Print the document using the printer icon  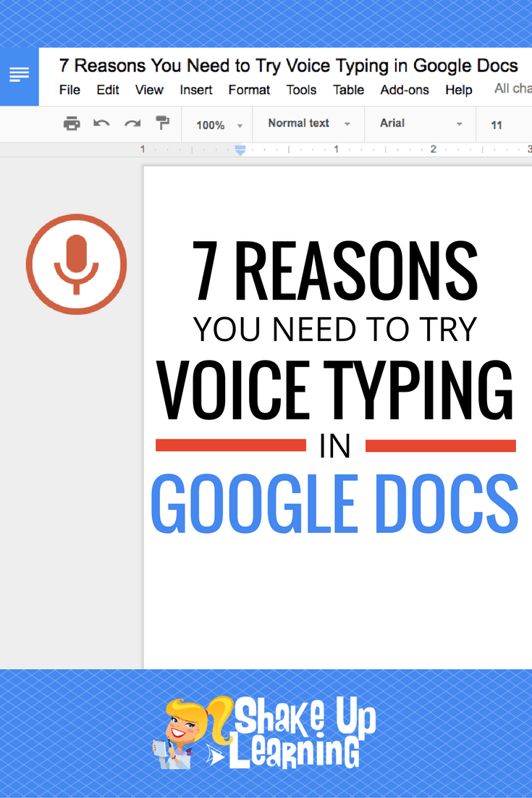72,124
